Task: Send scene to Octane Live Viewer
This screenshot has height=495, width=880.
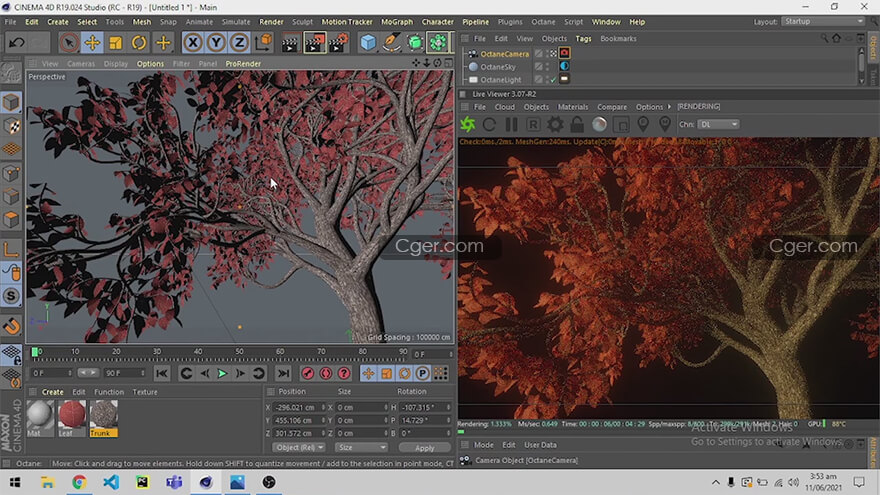Action: click(x=468, y=124)
